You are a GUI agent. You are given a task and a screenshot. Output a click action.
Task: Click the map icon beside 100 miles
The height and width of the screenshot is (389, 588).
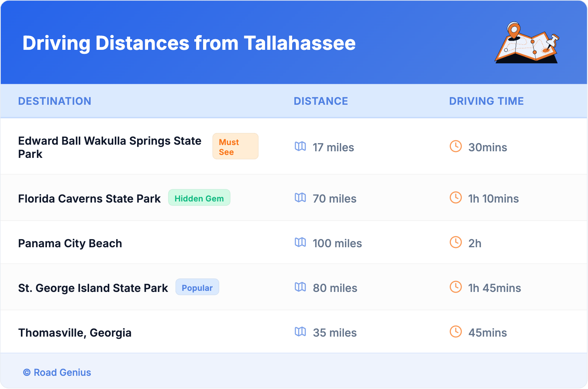point(300,242)
